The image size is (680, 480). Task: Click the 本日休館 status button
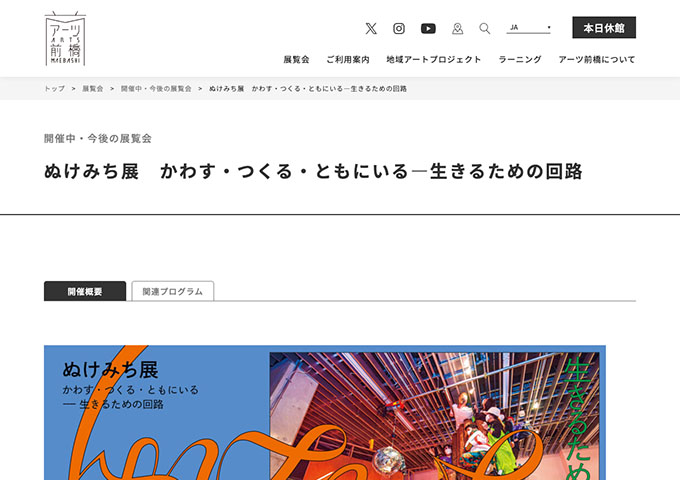[x=604, y=28]
